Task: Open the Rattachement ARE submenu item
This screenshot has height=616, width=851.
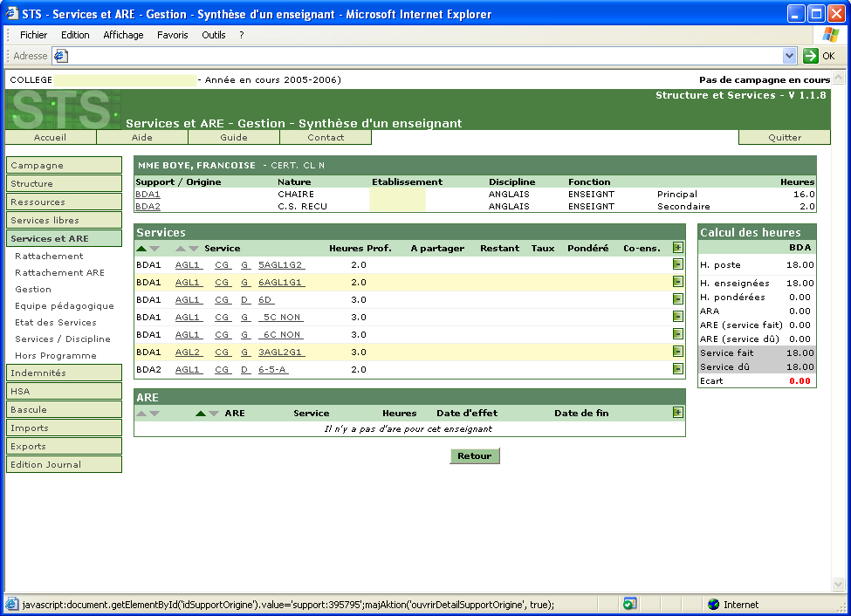Action: point(59,272)
